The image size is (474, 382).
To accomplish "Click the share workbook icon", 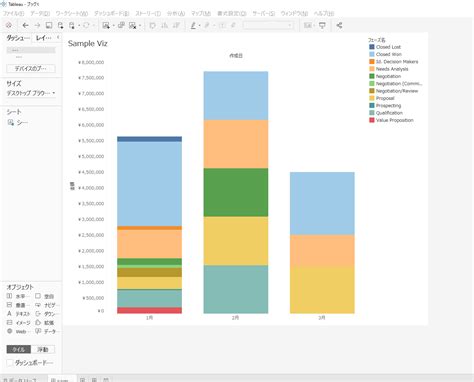I will (339, 25).
